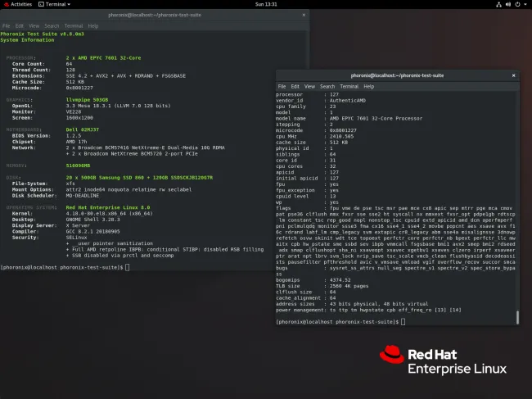Screen dimensions: 532x399
Task: Open View menu in left terminal
Action: coord(34,25)
